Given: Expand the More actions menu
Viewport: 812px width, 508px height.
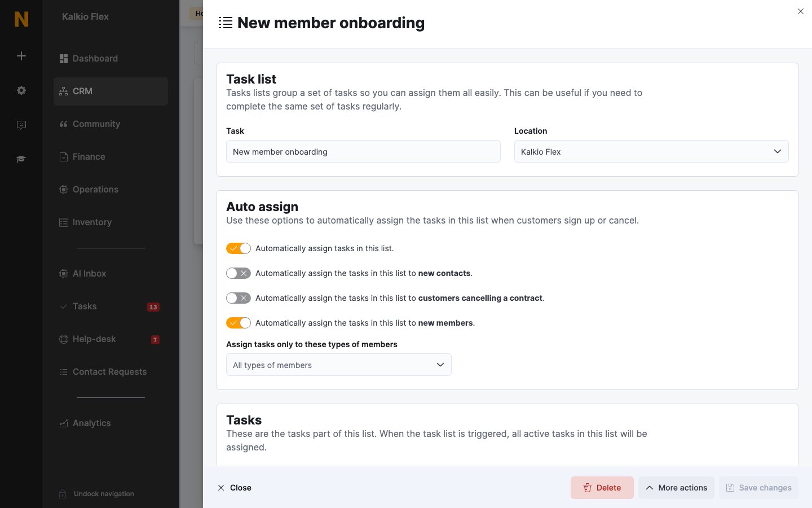Looking at the screenshot, I should point(676,488).
